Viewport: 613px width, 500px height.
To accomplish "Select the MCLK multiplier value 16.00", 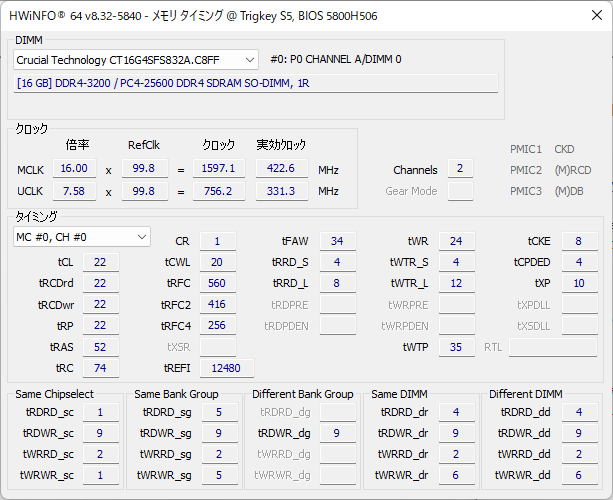I will [x=76, y=169].
